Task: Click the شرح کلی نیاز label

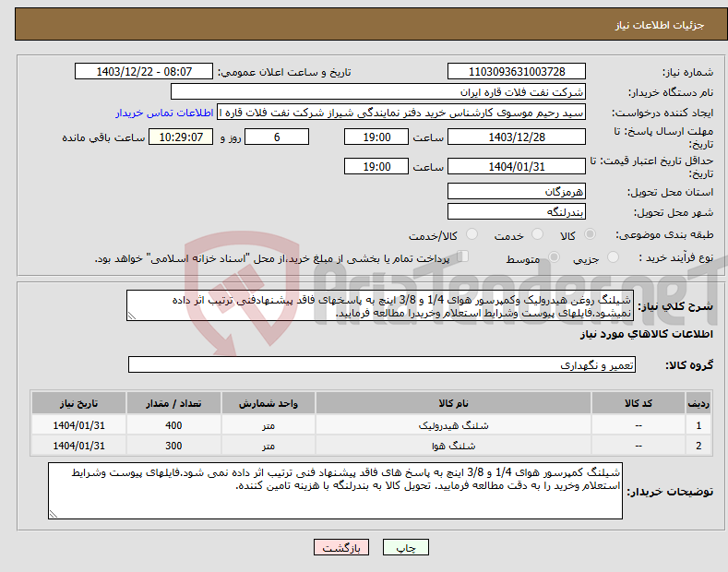Action: (675, 306)
